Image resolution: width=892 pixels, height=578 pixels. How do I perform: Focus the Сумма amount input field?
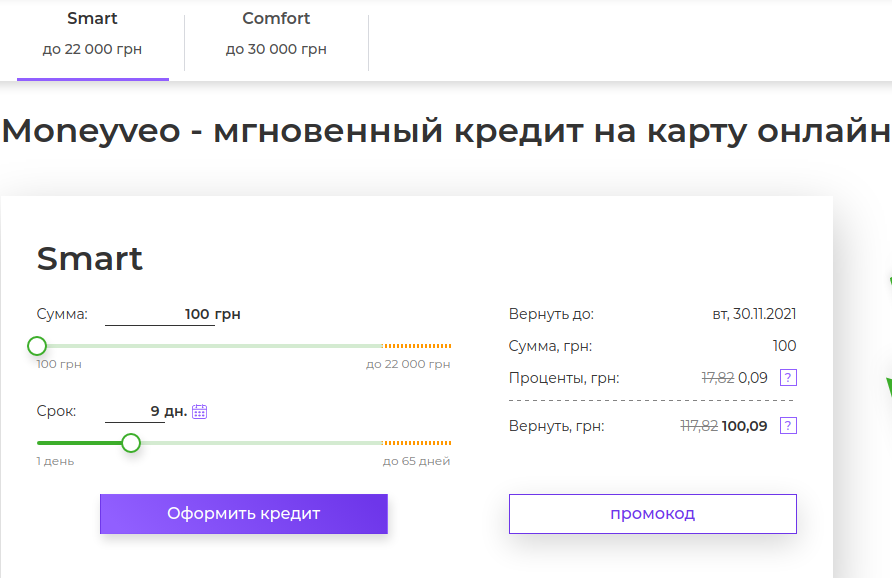tap(159, 314)
